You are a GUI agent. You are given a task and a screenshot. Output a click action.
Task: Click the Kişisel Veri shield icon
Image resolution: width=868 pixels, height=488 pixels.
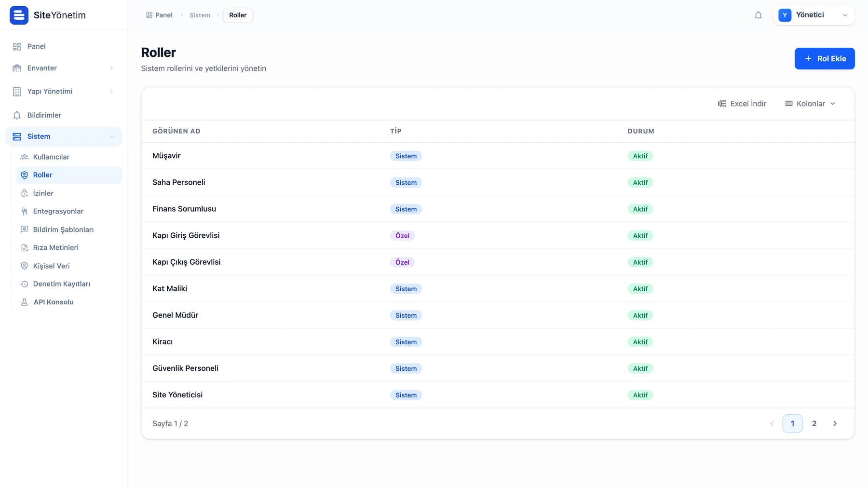click(25, 266)
